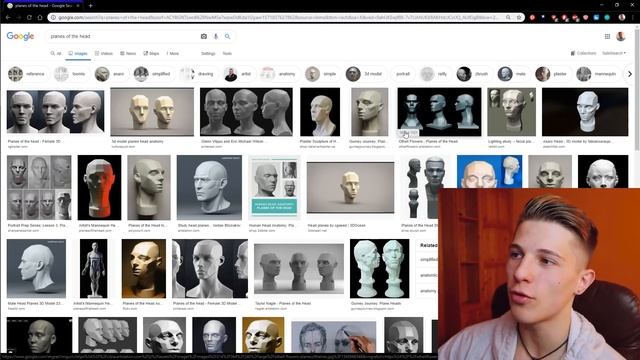This screenshot has width=640, height=360.
Task: Open the Google apps grid icon
Action: [607, 36]
